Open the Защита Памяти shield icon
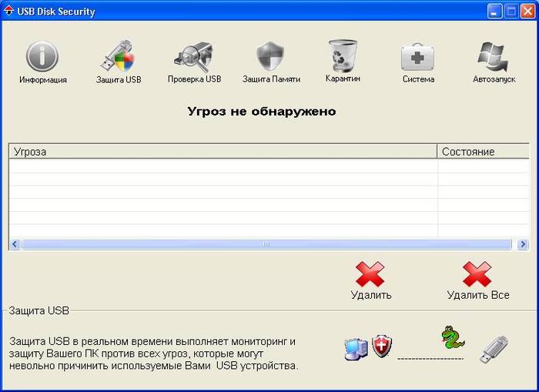Screen dimensions: 539x392 point(271,57)
